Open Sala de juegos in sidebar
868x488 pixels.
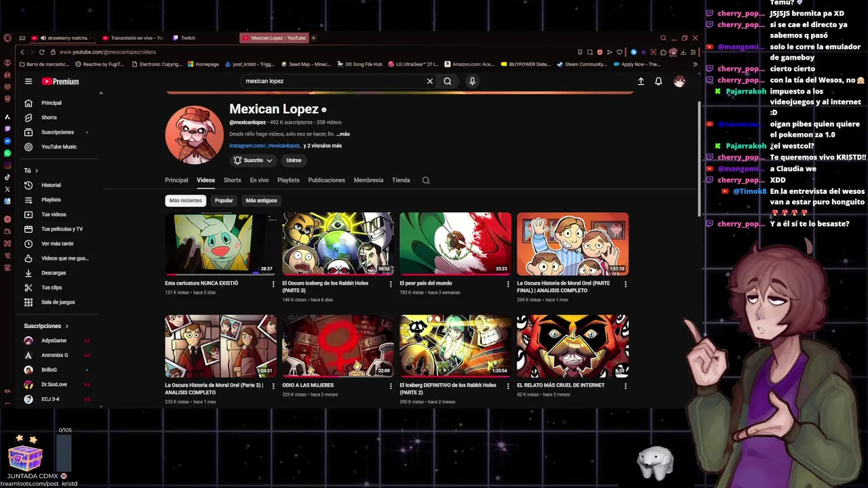[x=60, y=302]
